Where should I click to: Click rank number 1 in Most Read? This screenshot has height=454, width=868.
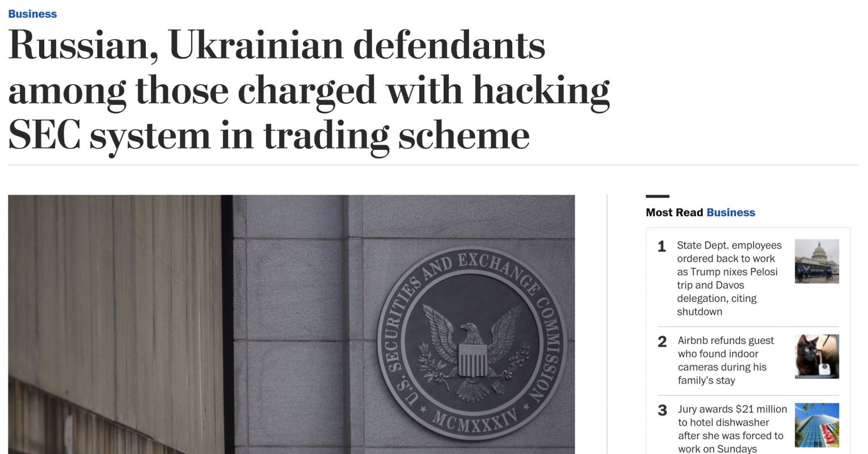coord(661,246)
